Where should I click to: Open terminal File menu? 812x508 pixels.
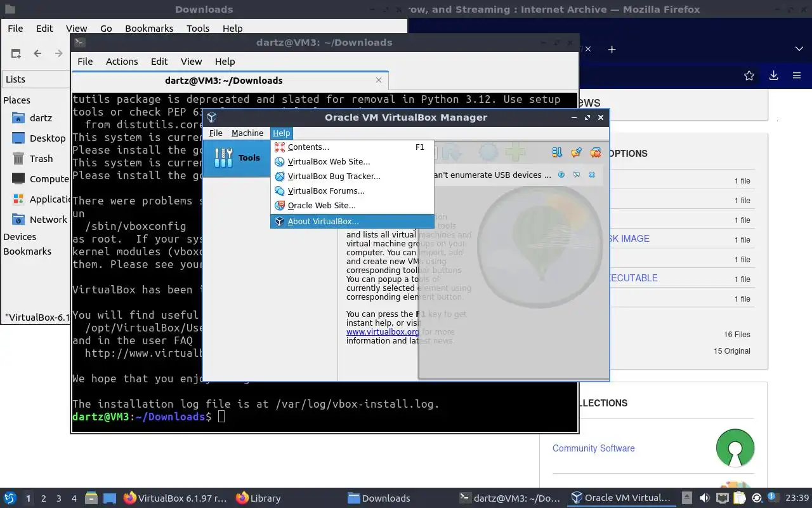point(85,61)
